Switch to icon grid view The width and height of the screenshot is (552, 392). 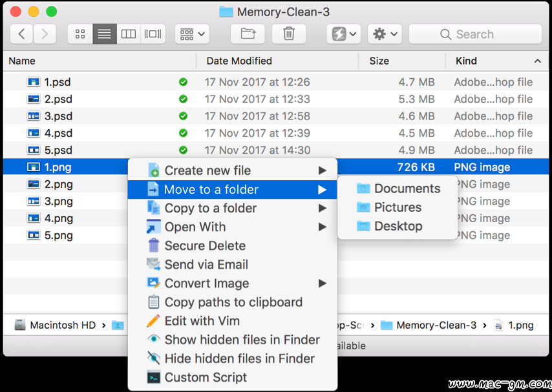click(80, 34)
